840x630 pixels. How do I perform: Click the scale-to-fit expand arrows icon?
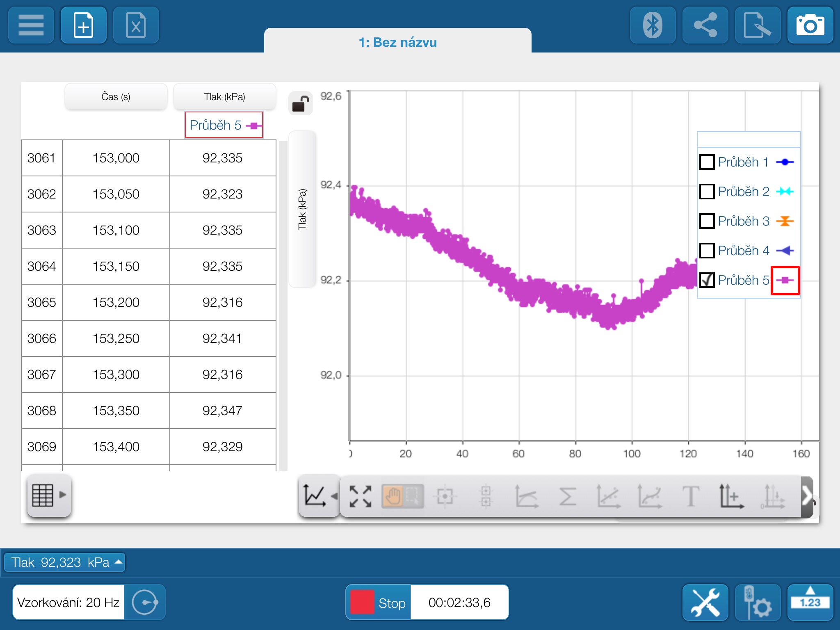coord(360,496)
